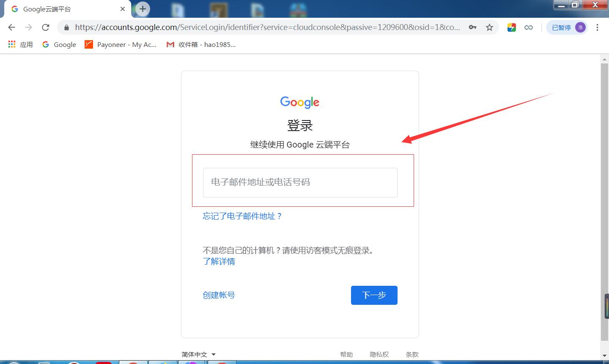Viewport: 609px width, 364px height.
Task: Reload the page with refresh icon
Action: (x=46, y=27)
